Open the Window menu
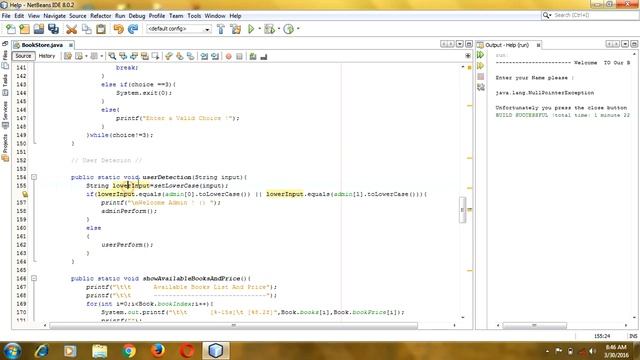The width and height of the screenshot is (640, 360). click(215, 16)
